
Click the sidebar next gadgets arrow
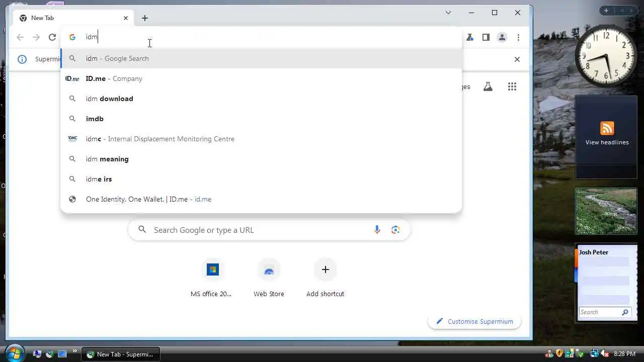pos(631,11)
